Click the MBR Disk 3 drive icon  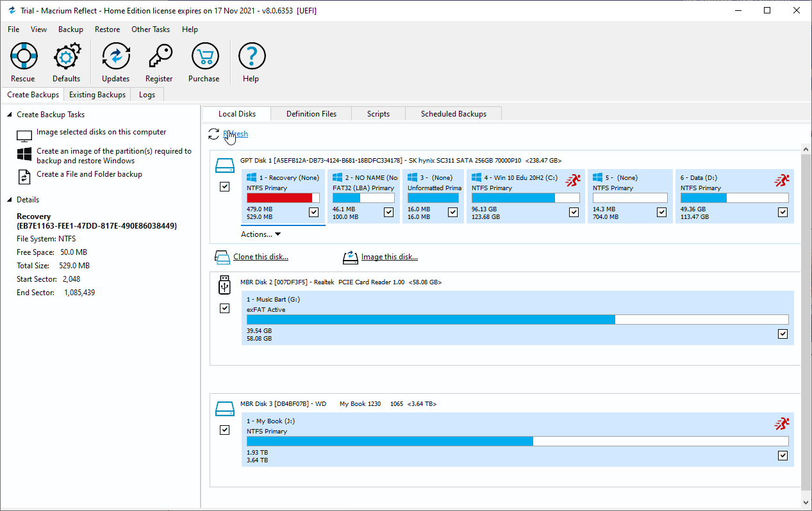click(x=225, y=409)
